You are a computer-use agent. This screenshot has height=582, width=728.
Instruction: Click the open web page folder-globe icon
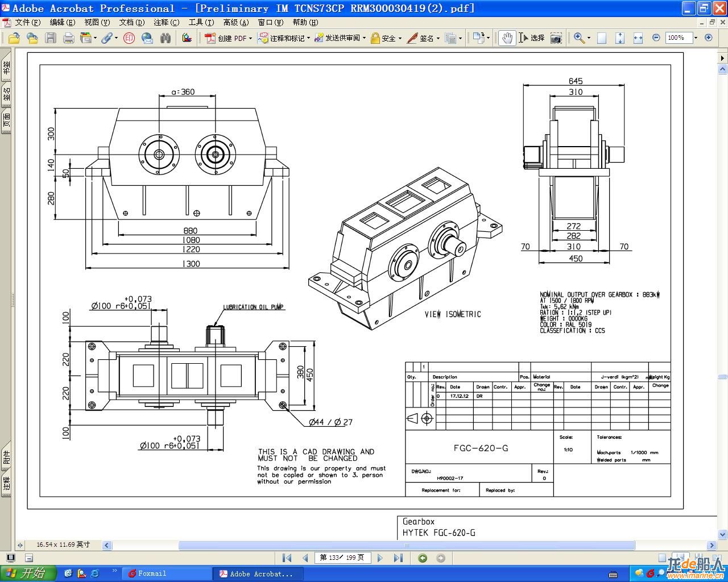pos(32,38)
